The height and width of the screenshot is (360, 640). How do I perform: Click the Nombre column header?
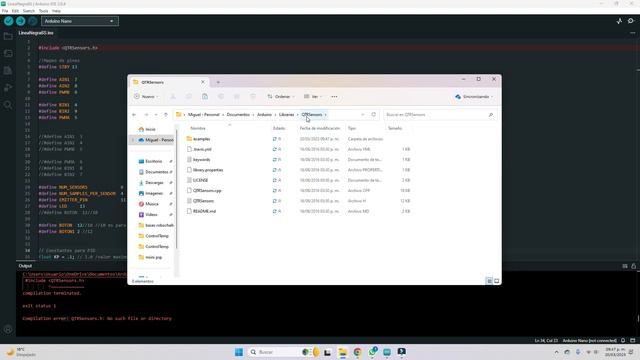pyautogui.click(x=198, y=128)
